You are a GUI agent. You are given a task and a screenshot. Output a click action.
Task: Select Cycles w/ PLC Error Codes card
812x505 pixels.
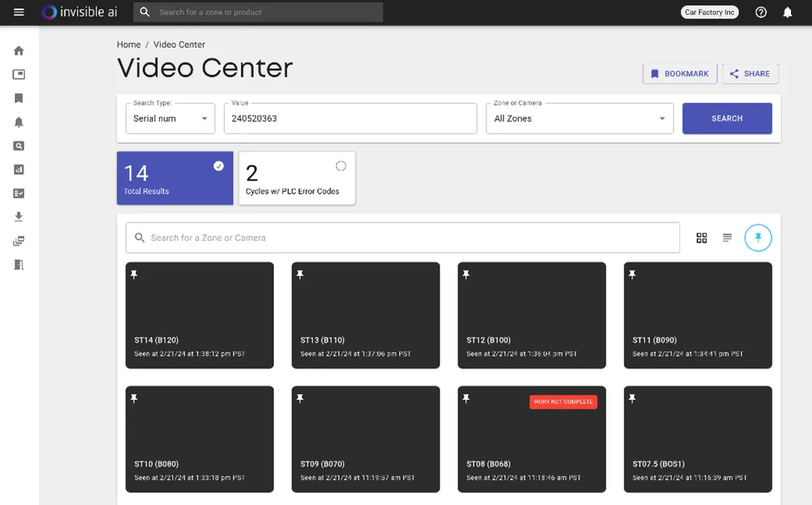click(x=297, y=178)
